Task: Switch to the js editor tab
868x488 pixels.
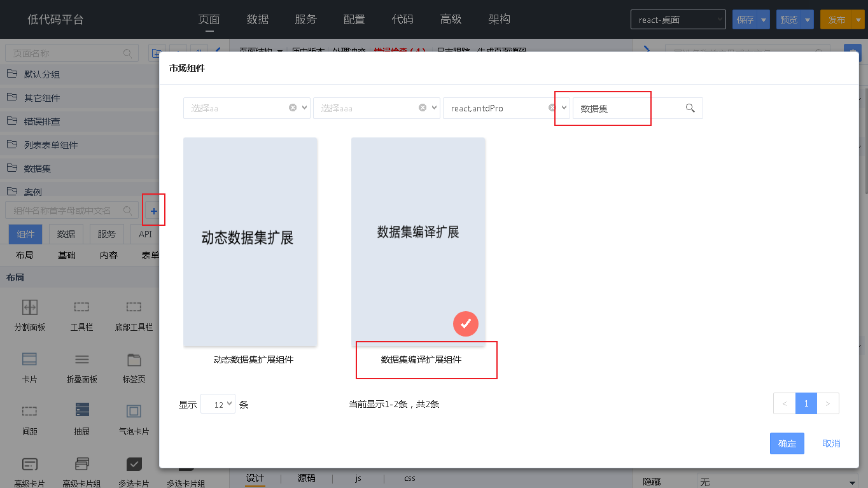Action: point(358,478)
